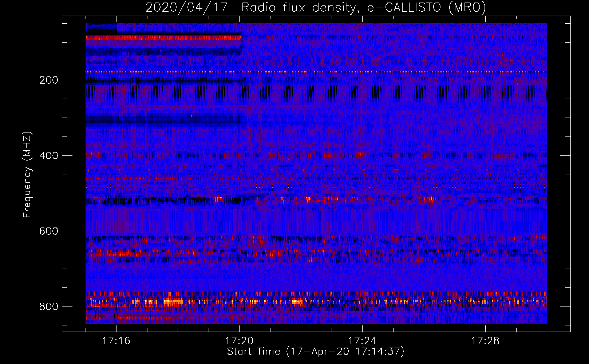Click the "Start Time (17-Apr-20 17:14:37)" label
The height and width of the screenshot is (364, 589).
point(316,352)
